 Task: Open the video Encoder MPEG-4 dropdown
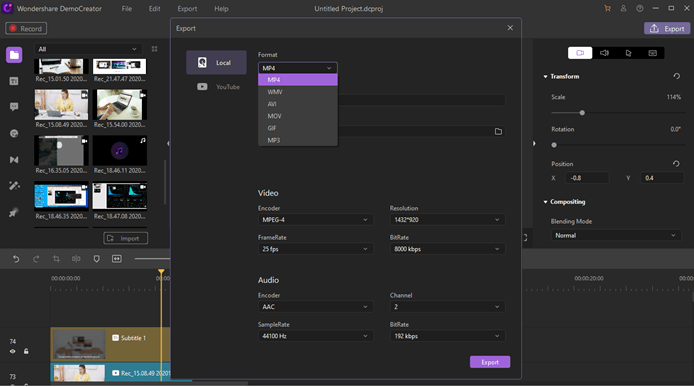(315, 220)
